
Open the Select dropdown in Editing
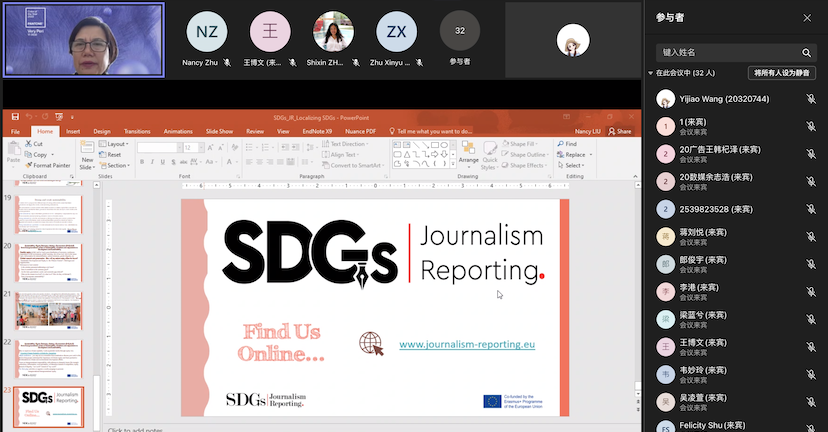(571, 165)
